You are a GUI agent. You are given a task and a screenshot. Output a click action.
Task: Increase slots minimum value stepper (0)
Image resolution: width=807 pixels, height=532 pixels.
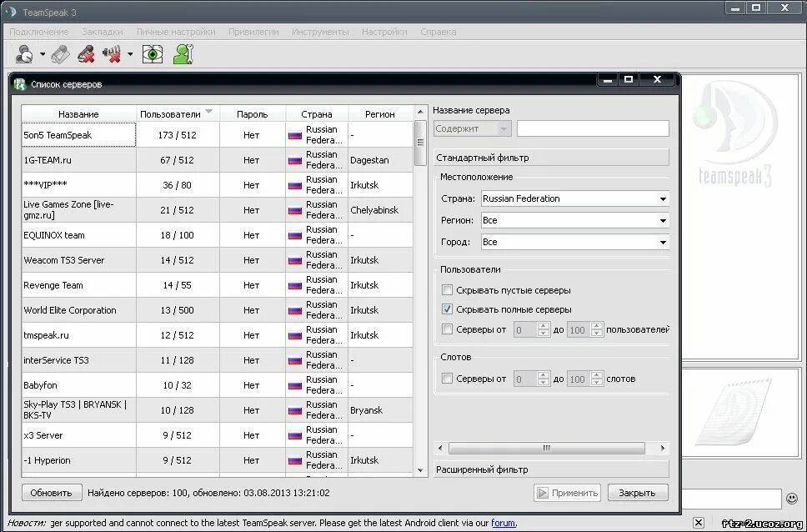[543, 375]
